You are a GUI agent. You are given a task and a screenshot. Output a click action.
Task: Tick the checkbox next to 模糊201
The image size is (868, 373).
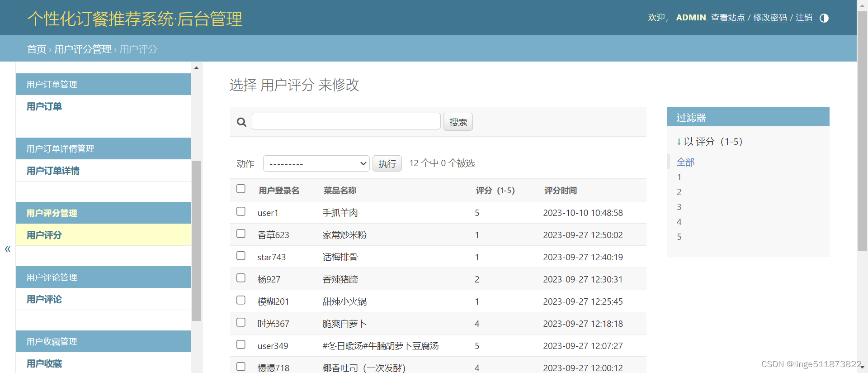241,300
